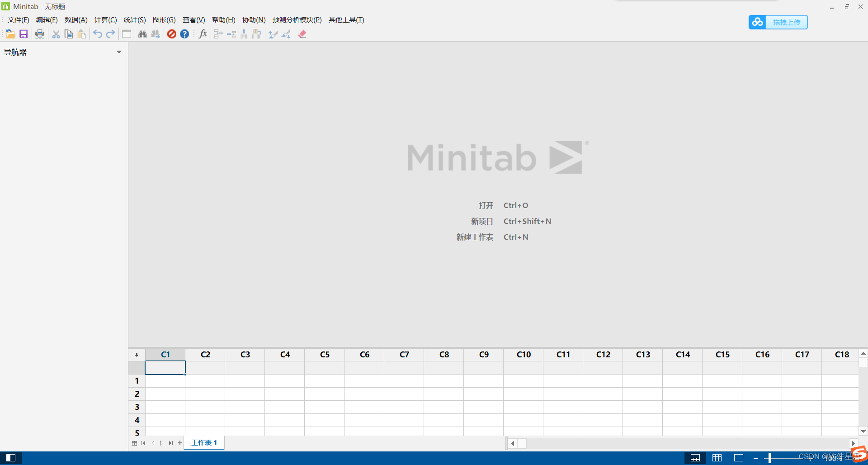This screenshot has height=465, width=868.
Task: Select the C5 column header
Action: (325, 355)
